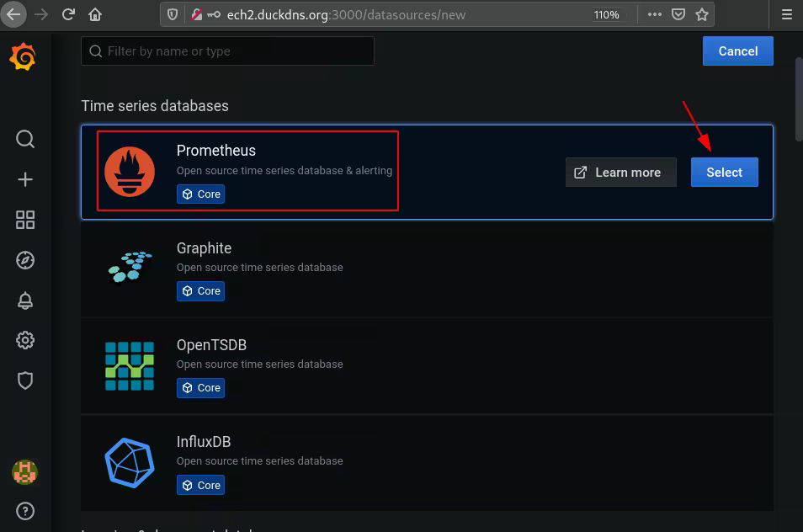Open Alerting bell icon in the sidebar
This screenshot has width=803, height=532.
click(25, 301)
